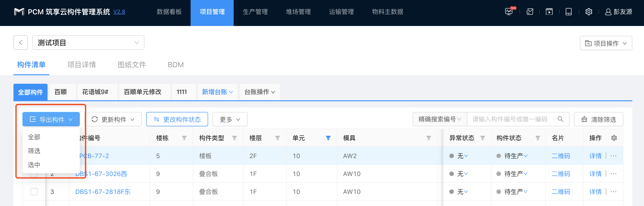Expand the 新增台账 dropdown
This screenshot has height=206, width=644.
tap(217, 92)
